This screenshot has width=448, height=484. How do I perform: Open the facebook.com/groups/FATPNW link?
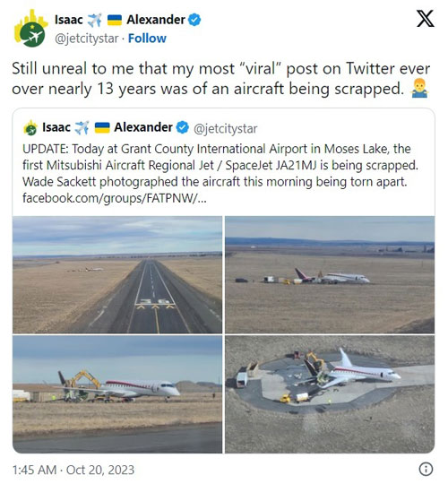[115, 198]
